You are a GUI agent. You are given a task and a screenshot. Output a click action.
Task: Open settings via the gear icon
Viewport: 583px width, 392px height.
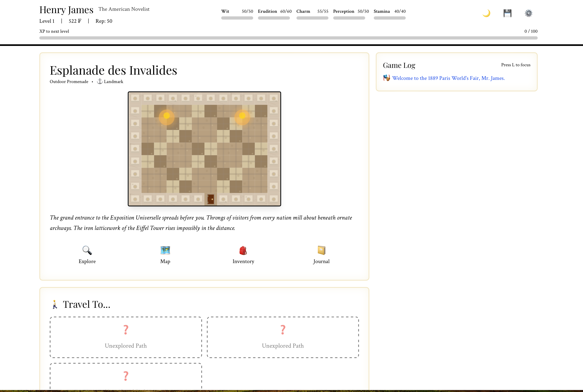pos(528,13)
